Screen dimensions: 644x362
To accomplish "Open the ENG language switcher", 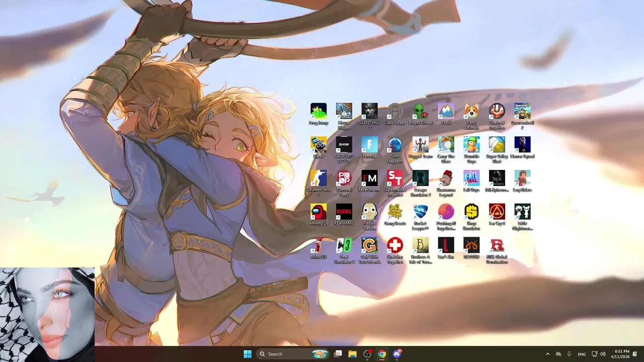I will click(582, 354).
